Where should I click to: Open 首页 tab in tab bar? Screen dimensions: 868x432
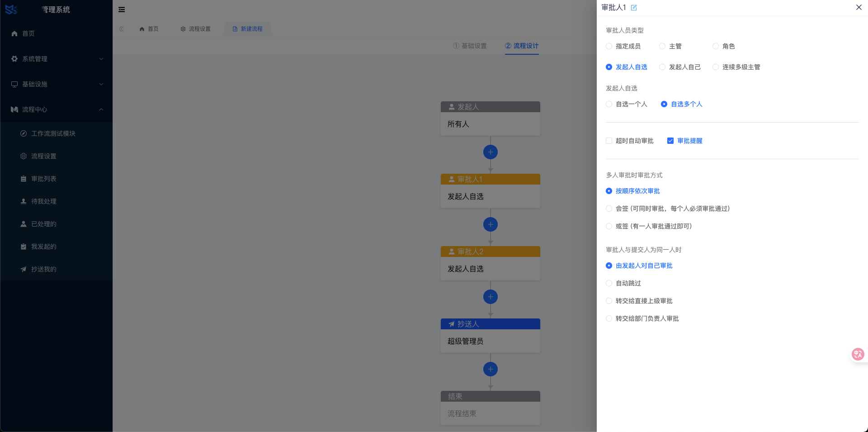149,29
